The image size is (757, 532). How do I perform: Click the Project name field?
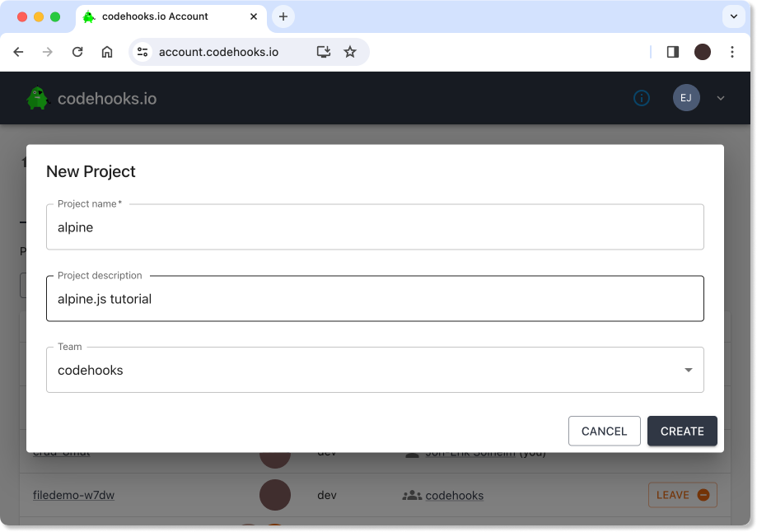(x=375, y=227)
